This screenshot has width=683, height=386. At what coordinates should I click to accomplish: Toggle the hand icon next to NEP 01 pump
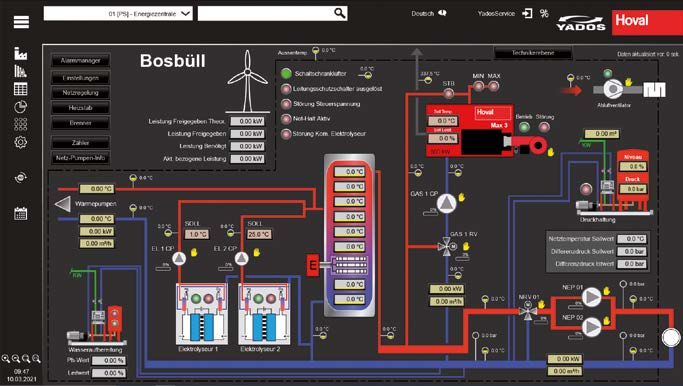tap(606, 291)
